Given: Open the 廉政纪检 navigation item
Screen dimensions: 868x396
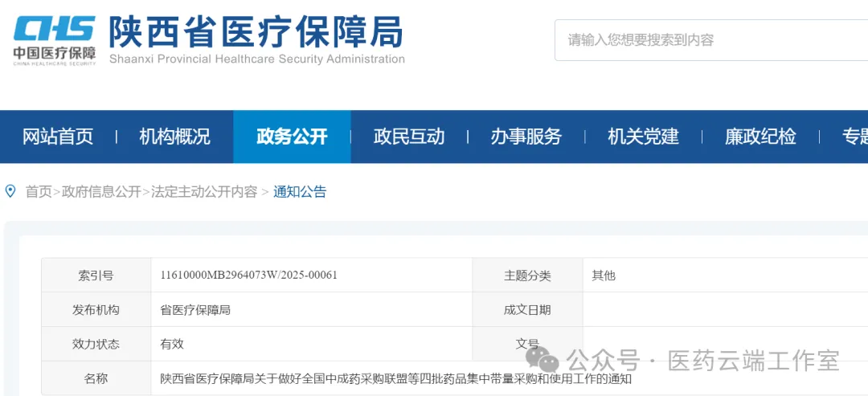Looking at the screenshot, I should pyautogui.click(x=760, y=137).
